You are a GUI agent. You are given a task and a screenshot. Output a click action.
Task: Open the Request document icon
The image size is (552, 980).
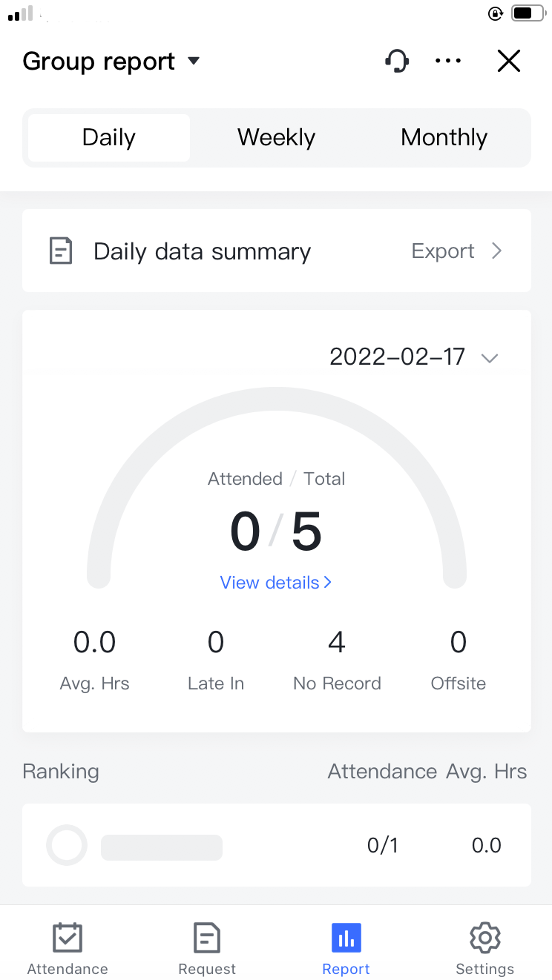click(207, 938)
